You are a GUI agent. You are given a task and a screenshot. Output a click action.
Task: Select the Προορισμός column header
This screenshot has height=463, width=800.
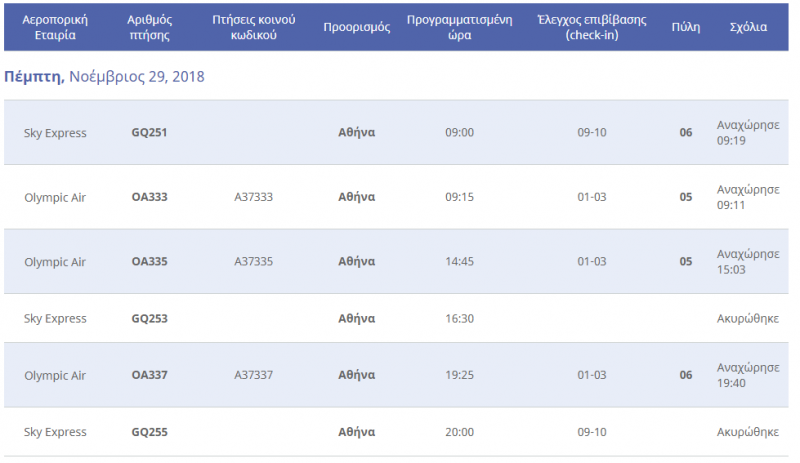click(x=357, y=27)
